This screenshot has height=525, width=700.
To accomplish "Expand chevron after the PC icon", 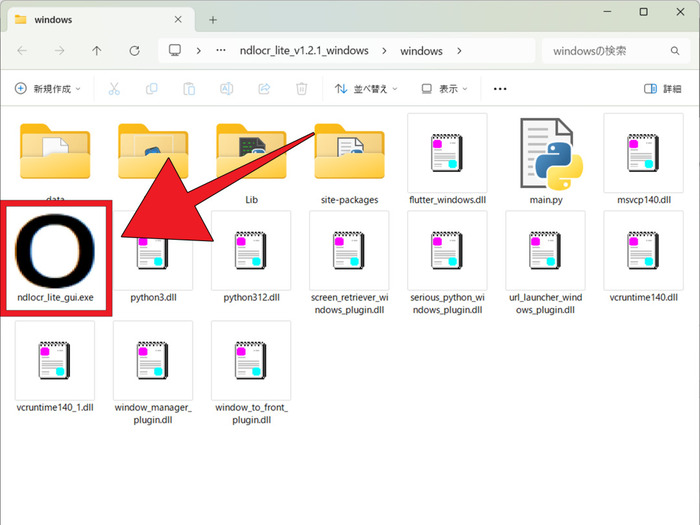I will pos(199,51).
